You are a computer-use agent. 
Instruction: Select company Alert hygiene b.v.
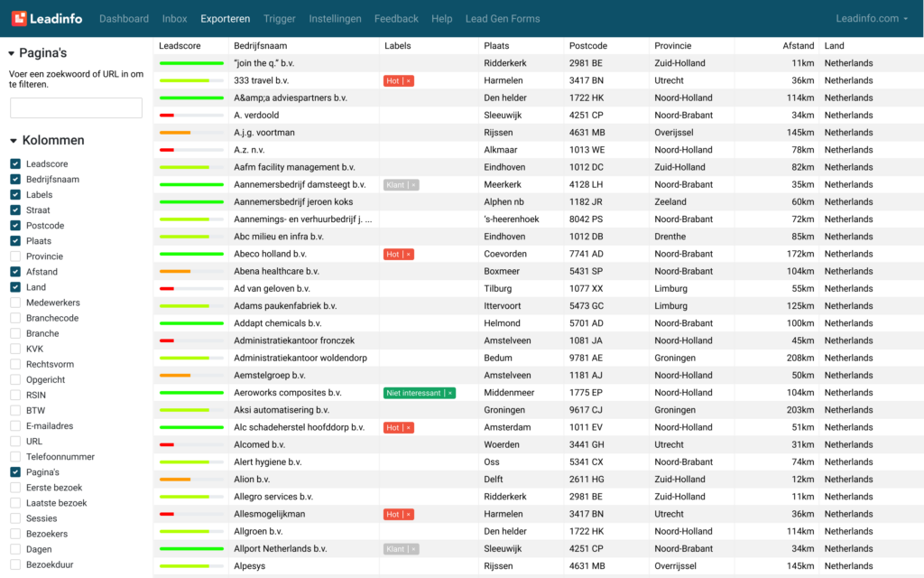point(267,462)
